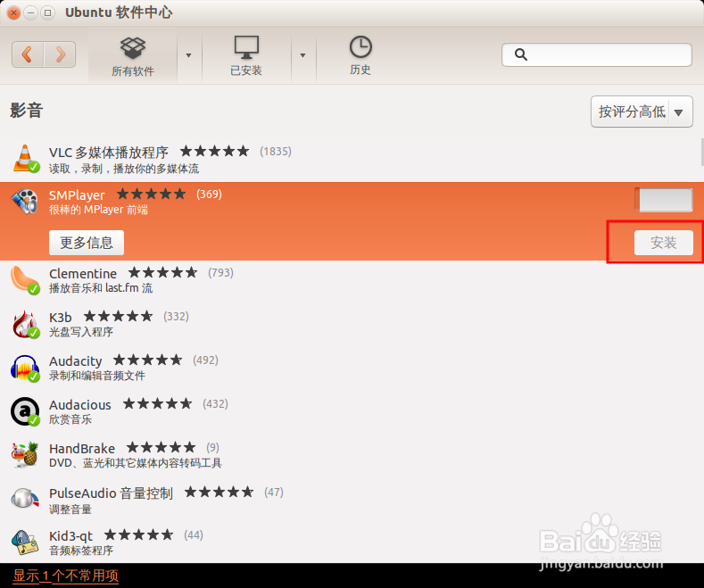
Task: Expand the All Software dropdown arrow
Action: (188, 55)
